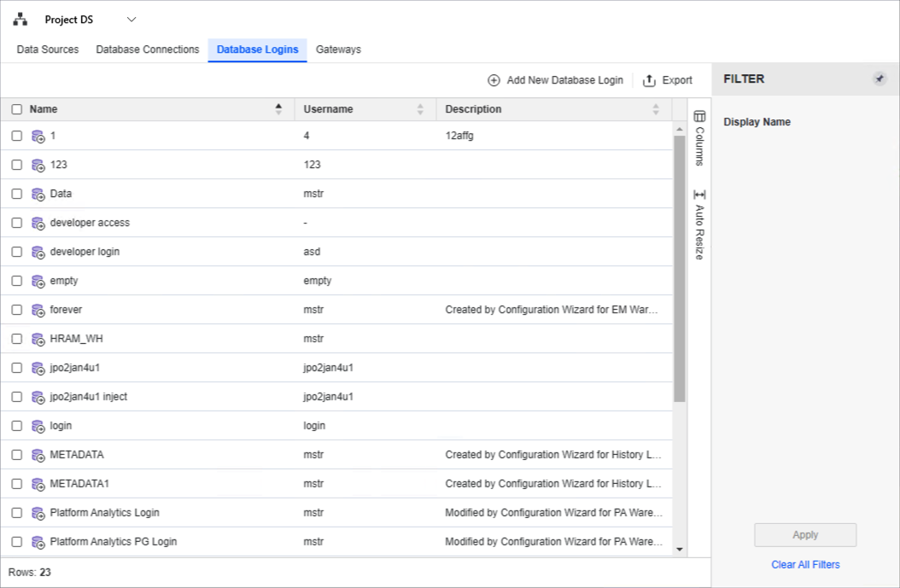Click the Export icon

[x=649, y=79]
